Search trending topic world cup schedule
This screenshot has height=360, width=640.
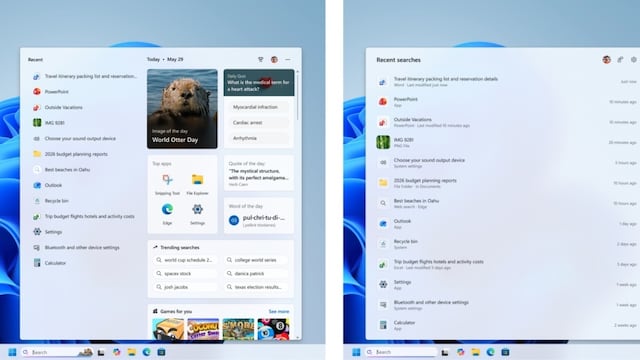pos(185,260)
